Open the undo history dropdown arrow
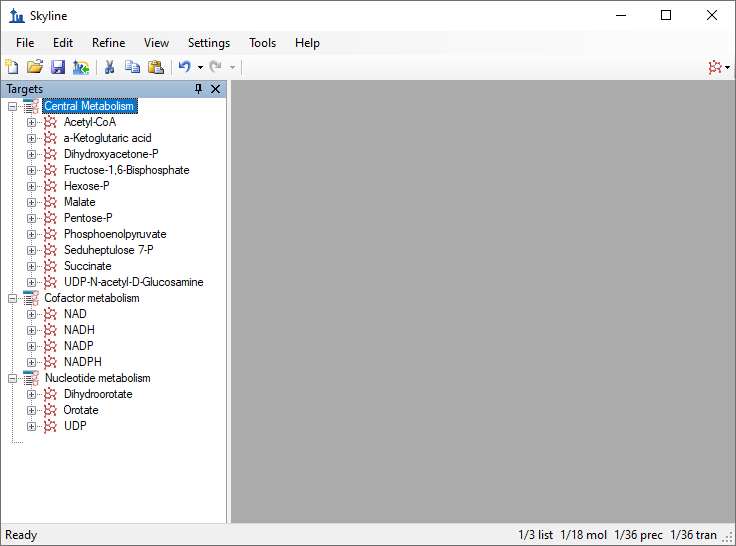Image resolution: width=736 pixels, height=546 pixels. 200,68
